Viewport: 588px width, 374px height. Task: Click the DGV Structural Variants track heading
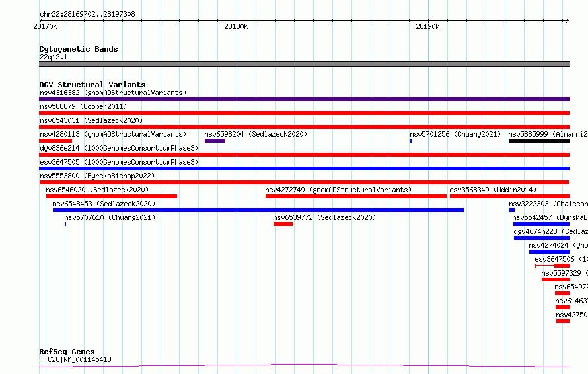(x=92, y=85)
